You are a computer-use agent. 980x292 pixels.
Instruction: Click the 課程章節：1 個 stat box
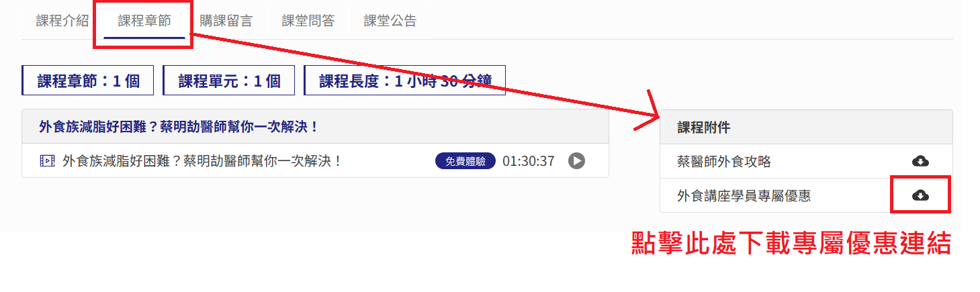tap(88, 81)
